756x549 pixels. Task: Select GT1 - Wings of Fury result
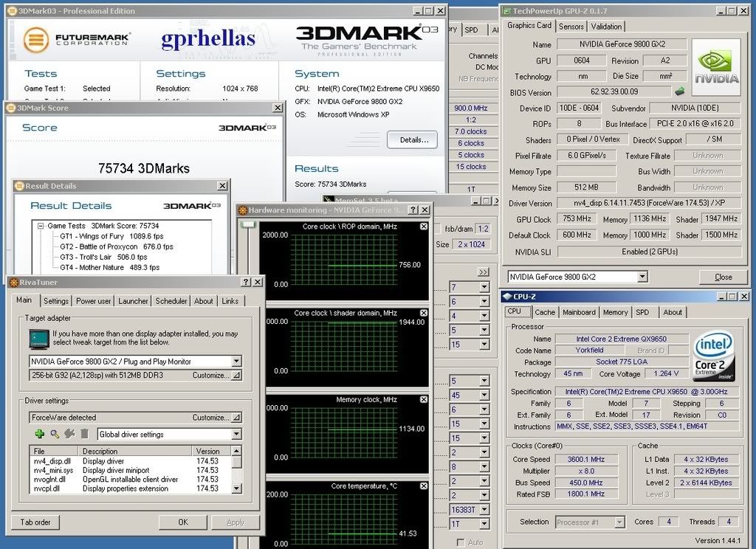coord(111,236)
